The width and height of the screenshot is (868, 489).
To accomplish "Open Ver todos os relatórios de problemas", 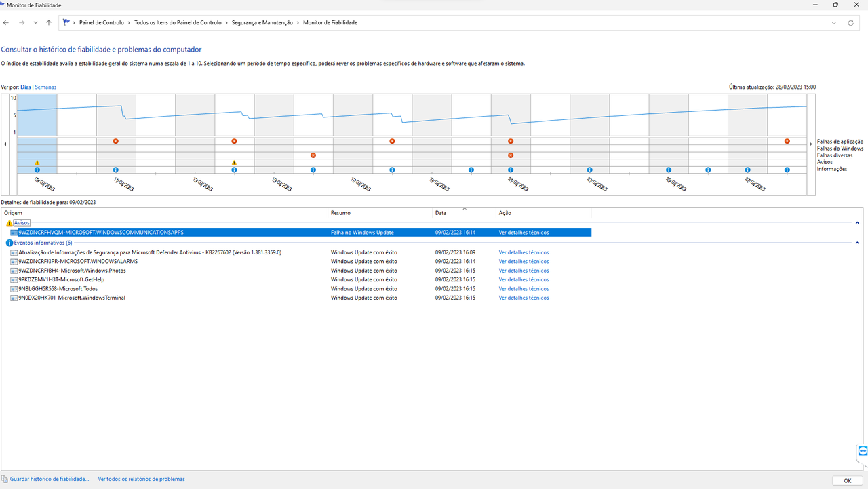I will [x=141, y=479].
